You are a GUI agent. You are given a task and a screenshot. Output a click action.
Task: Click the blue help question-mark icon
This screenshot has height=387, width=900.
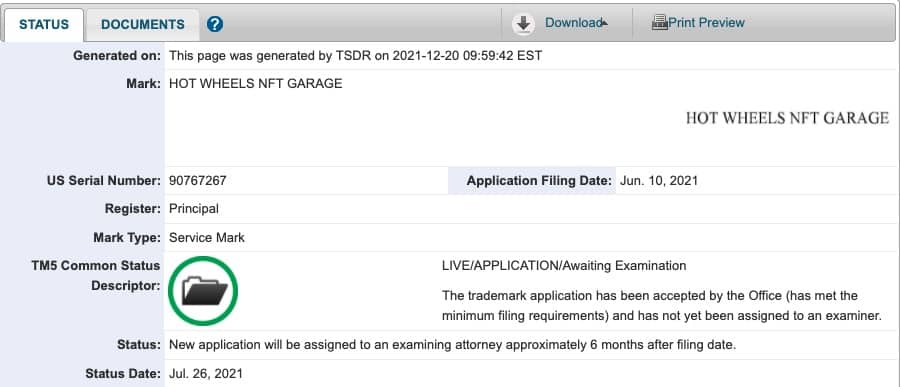click(x=215, y=24)
